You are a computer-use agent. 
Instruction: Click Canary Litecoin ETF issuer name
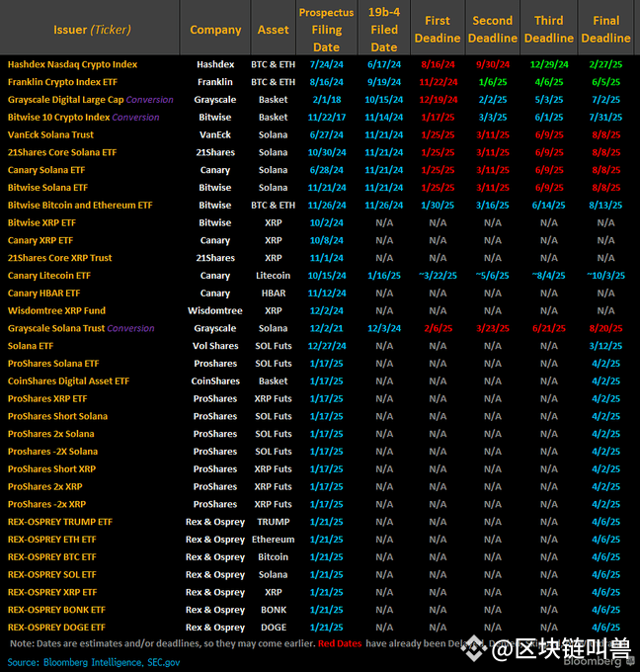click(49, 276)
